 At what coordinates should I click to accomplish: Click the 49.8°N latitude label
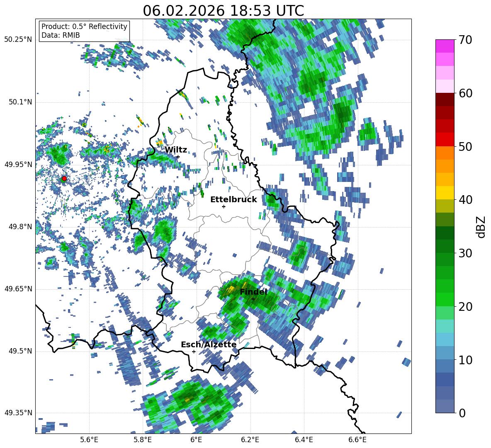click(20, 227)
